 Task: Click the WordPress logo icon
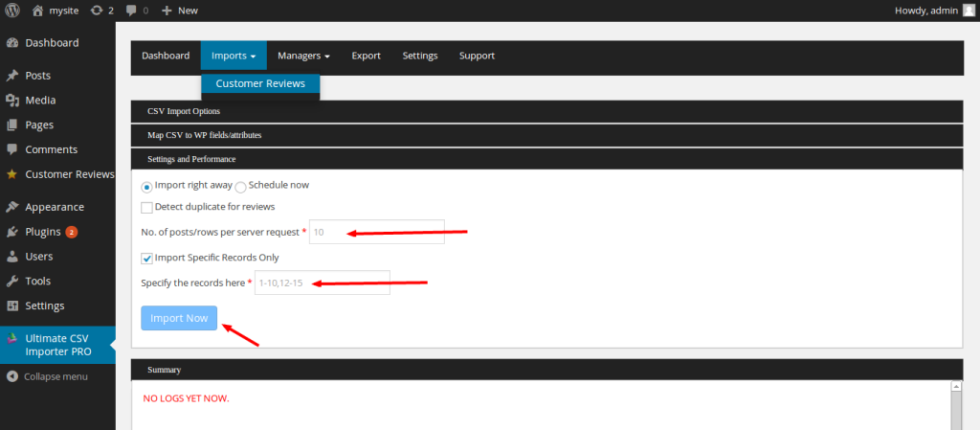[12, 10]
